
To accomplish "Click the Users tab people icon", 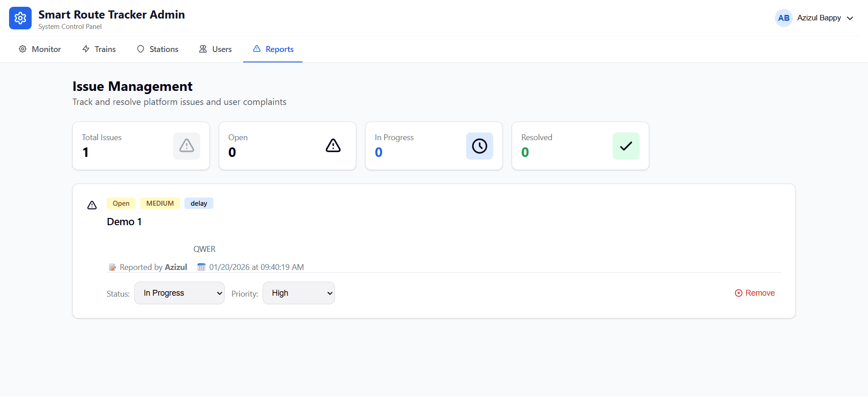I will 203,49.
